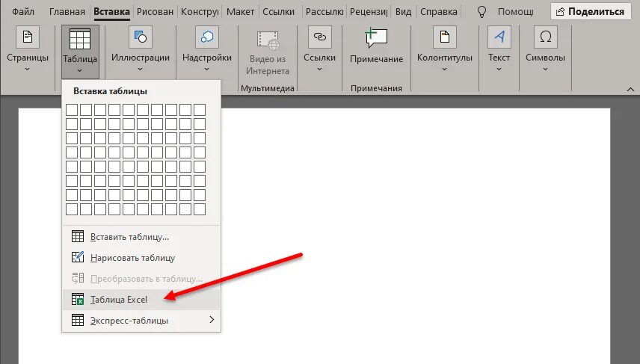Switch to the Макет tab
This screenshot has height=364, width=640.
pos(241,11)
